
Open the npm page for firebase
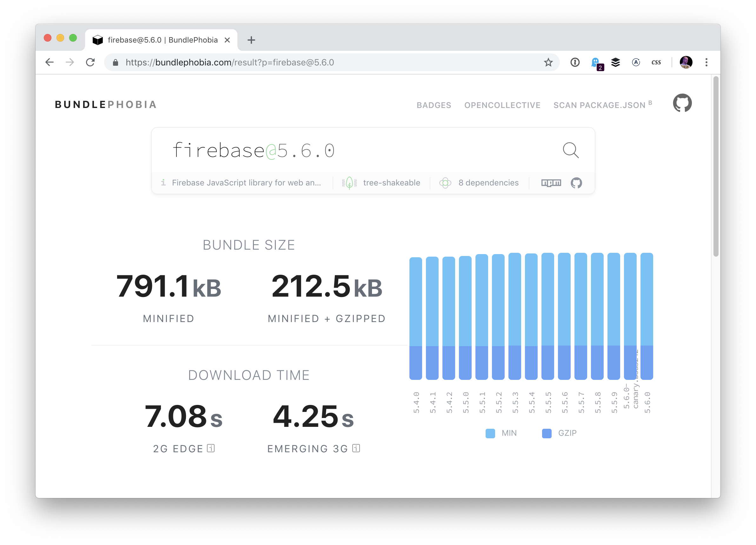(x=551, y=183)
